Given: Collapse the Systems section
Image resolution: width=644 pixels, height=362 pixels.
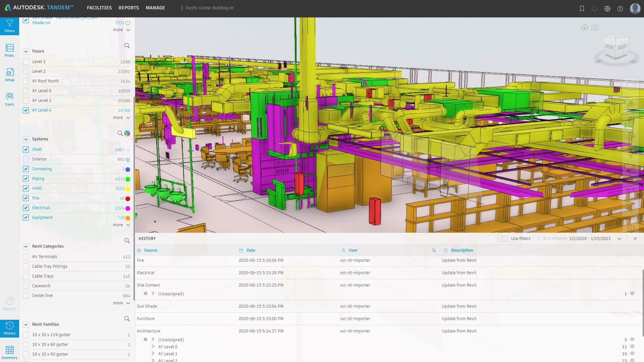Looking at the screenshot, I should 26,139.
